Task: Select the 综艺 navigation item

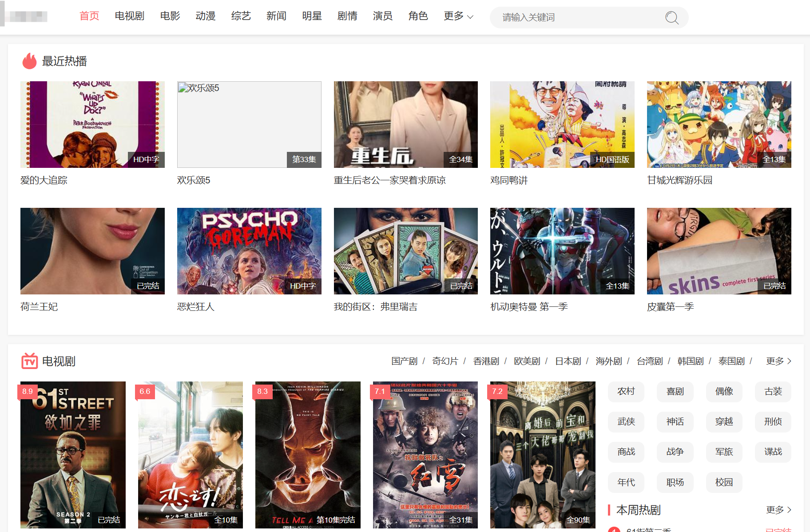Action: (241, 16)
